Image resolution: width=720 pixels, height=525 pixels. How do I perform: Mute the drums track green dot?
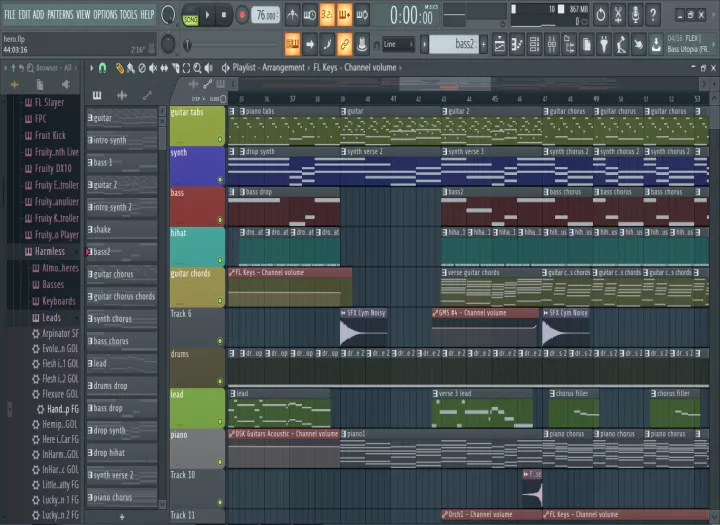pyautogui.click(x=220, y=381)
